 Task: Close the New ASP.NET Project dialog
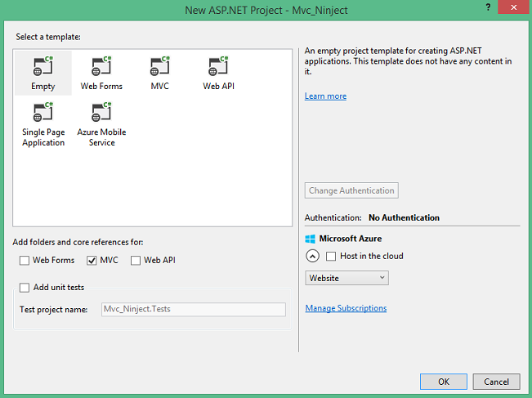point(514,7)
